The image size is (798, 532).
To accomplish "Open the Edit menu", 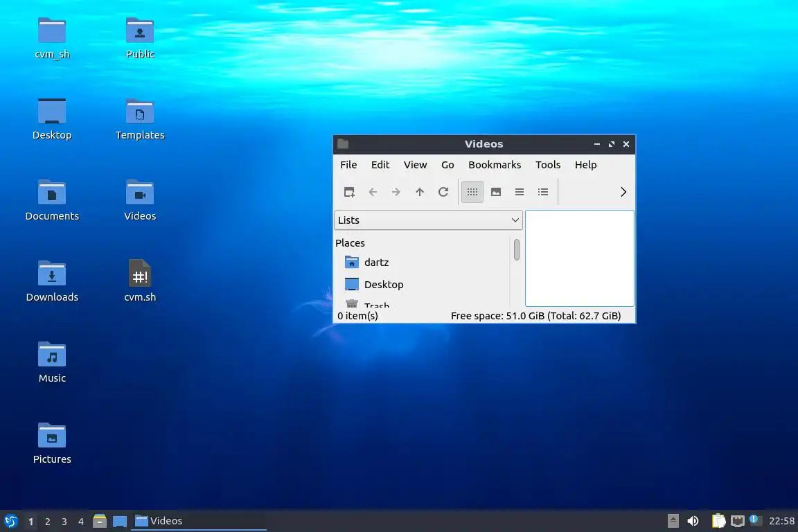I will 380,165.
